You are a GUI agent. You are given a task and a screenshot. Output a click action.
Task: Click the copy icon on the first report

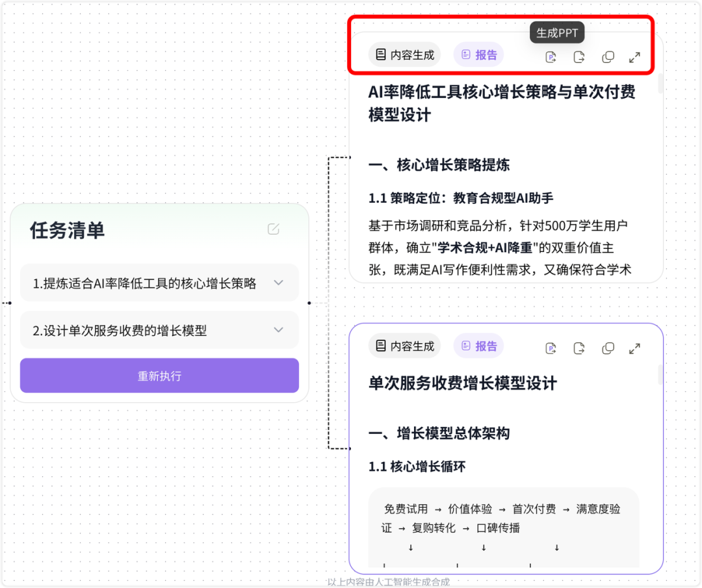click(x=607, y=57)
